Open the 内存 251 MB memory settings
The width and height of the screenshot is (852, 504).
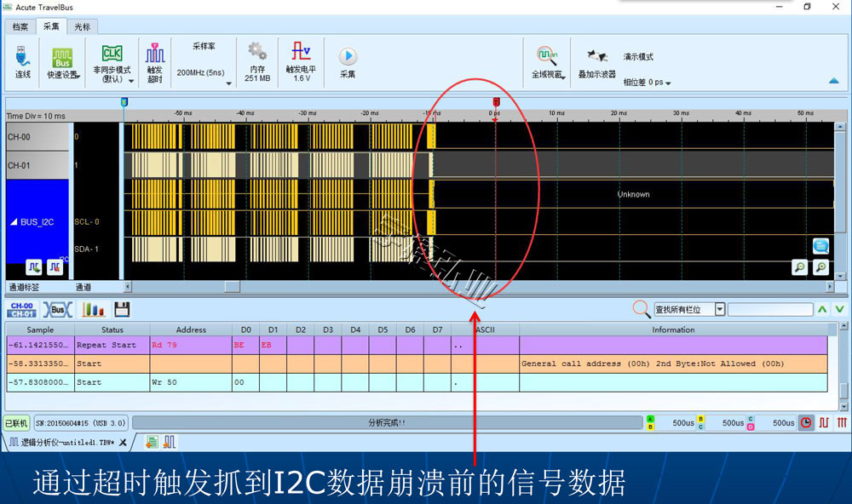[257, 62]
